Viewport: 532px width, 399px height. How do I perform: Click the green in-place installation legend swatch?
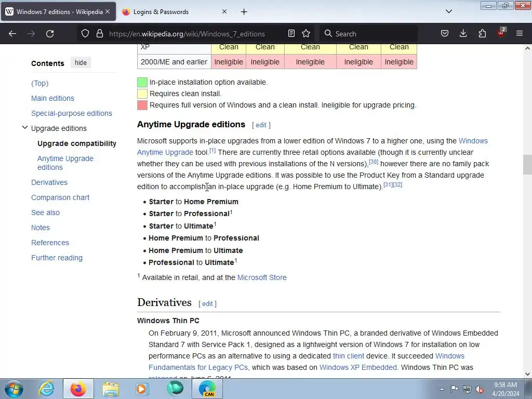tap(142, 82)
